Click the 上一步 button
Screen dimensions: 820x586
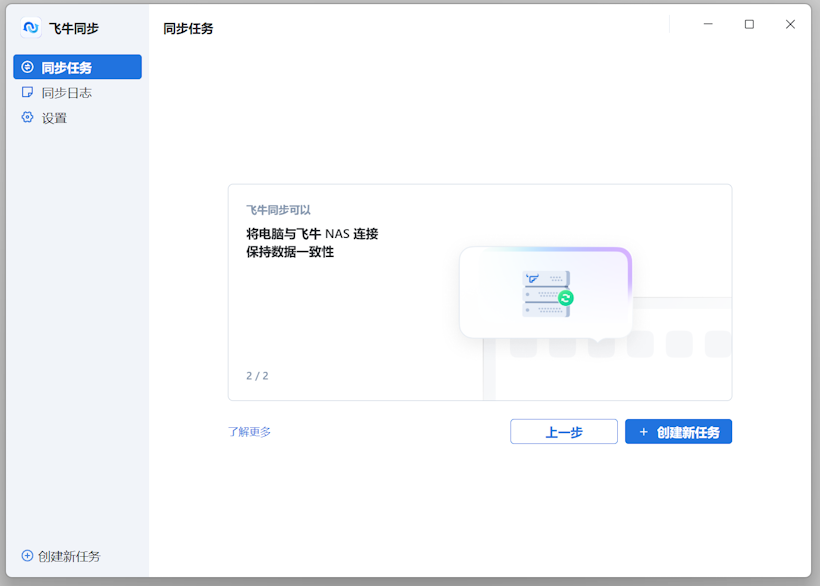563,431
